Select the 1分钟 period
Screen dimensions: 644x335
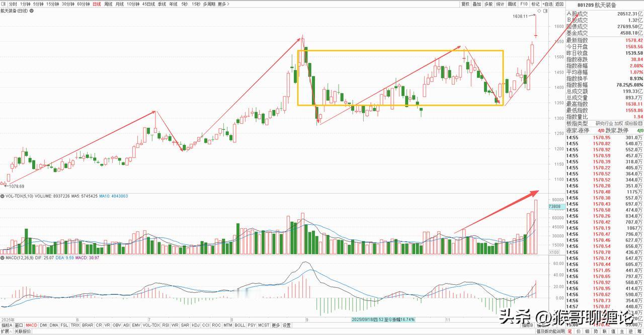click(x=25, y=4)
